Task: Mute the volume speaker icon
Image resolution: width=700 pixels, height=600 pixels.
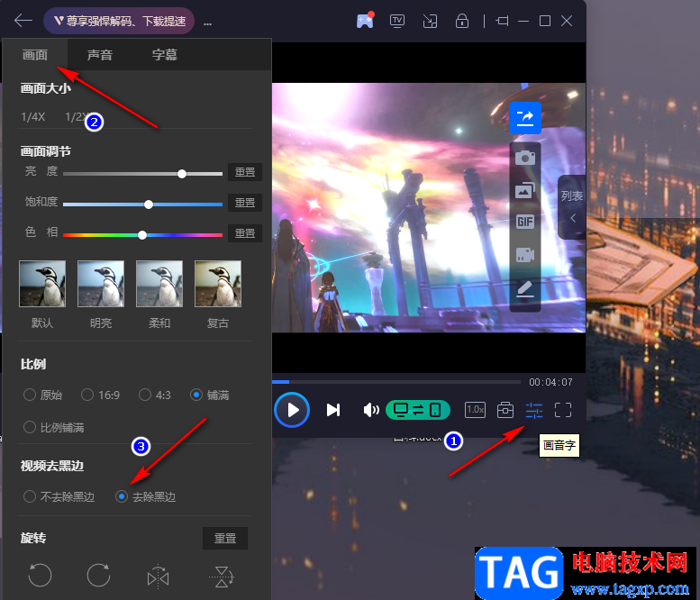Action: pos(371,410)
